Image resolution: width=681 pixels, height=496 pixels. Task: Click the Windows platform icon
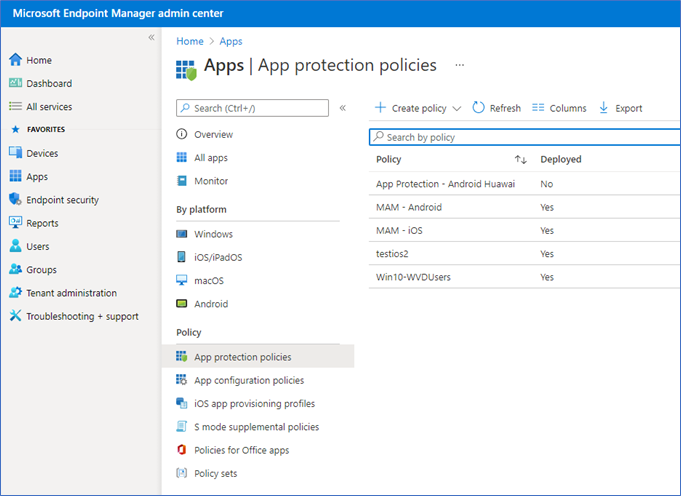click(182, 234)
